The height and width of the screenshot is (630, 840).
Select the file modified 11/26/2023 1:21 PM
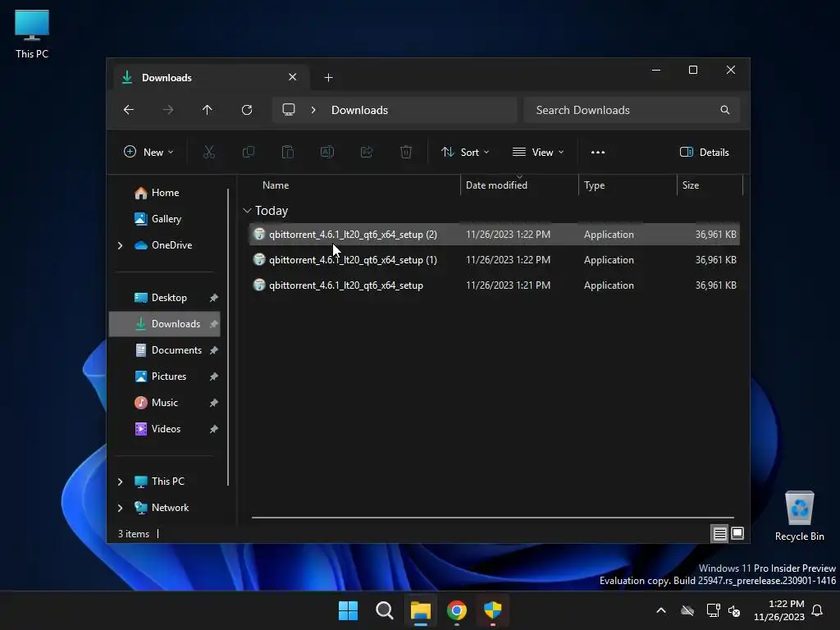pos(494,285)
